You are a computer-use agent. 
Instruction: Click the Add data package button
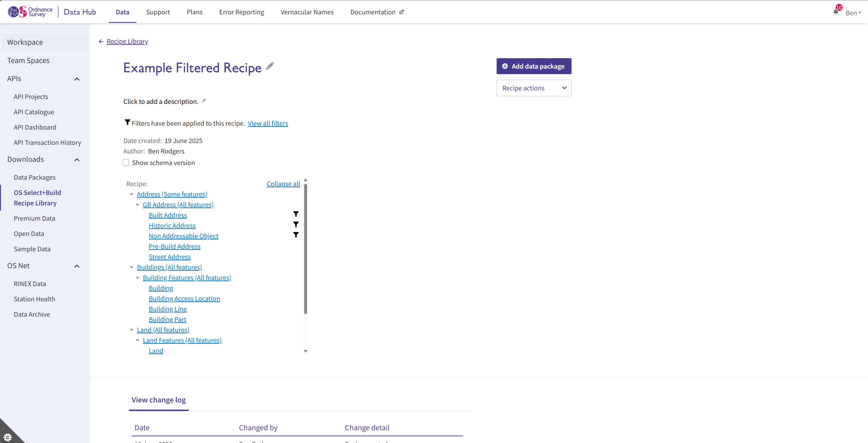point(534,66)
